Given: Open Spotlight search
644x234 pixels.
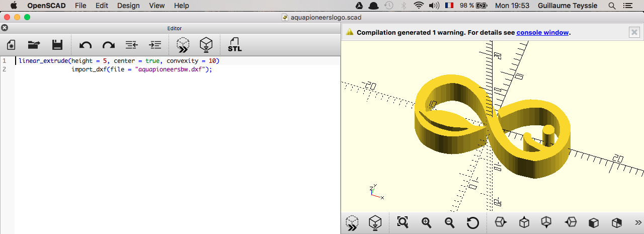Looking at the screenshot, I should click(x=612, y=6).
